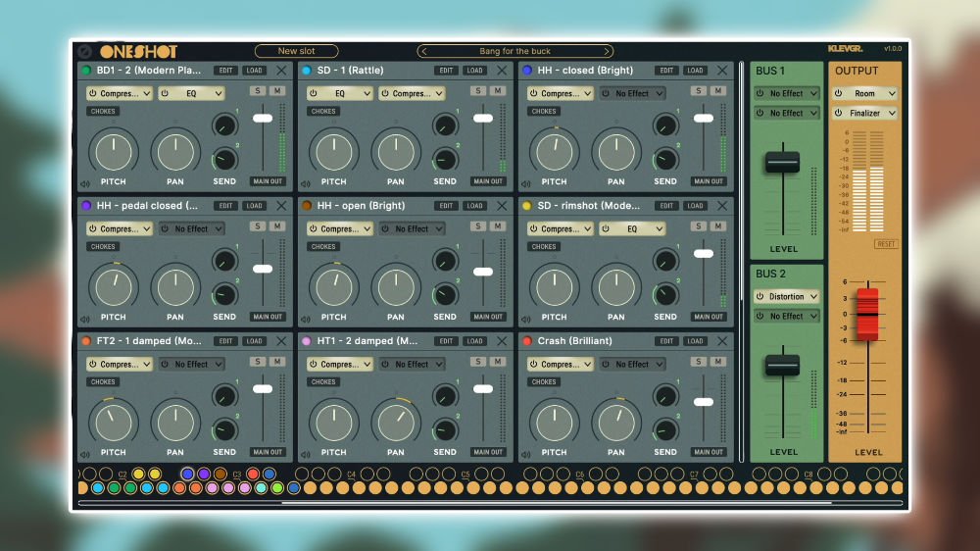Image resolution: width=980 pixels, height=551 pixels.
Task: Solo the SD - 1 (Rattle) slot
Action: pos(477,90)
